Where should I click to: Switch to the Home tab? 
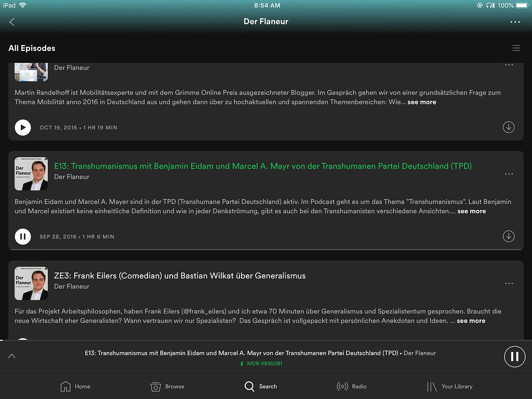pyautogui.click(x=75, y=387)
